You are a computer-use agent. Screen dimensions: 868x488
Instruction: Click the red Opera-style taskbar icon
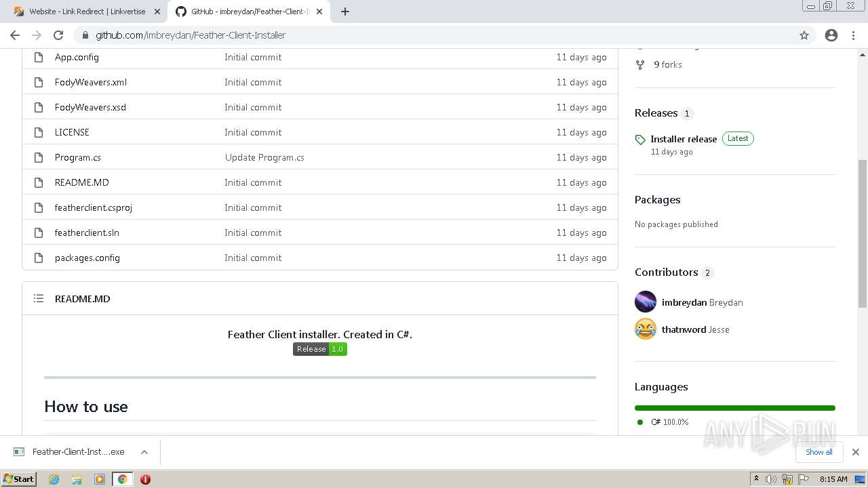[x=145, y=479]
